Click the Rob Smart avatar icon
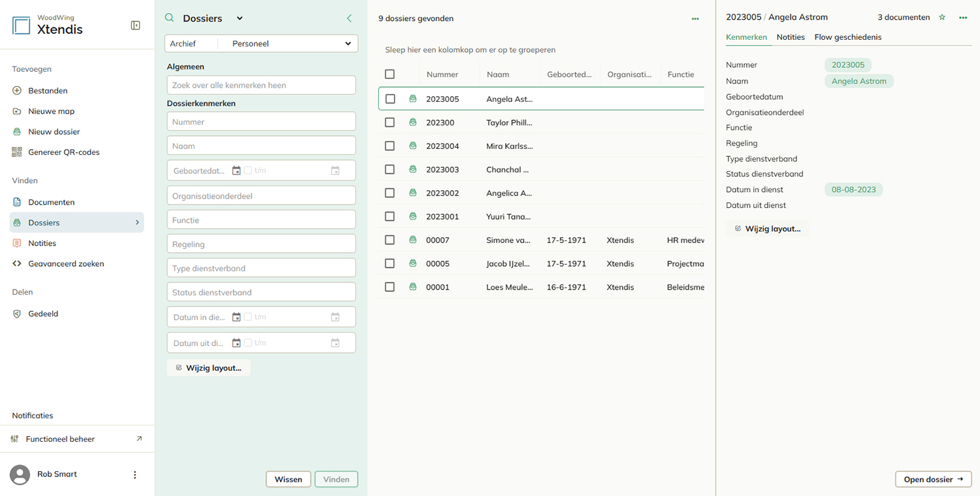 pos(20,475)
